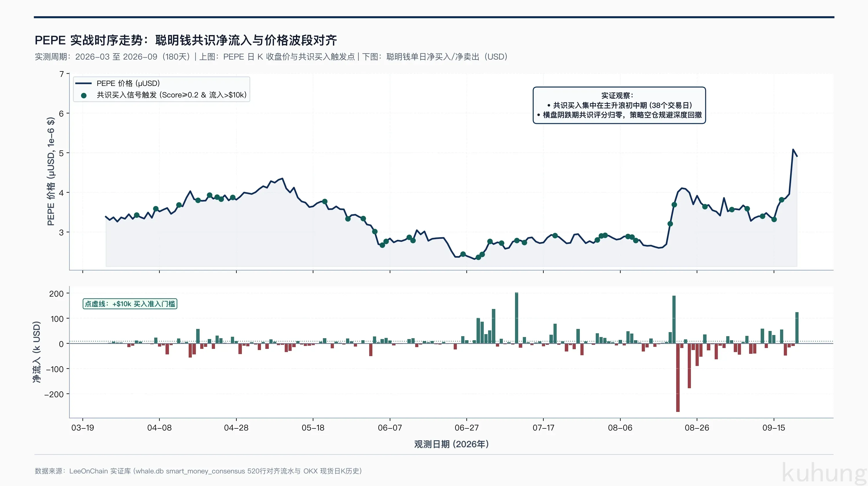
Task: Click the net inflow axis tick 200
Action: (56, 294)
